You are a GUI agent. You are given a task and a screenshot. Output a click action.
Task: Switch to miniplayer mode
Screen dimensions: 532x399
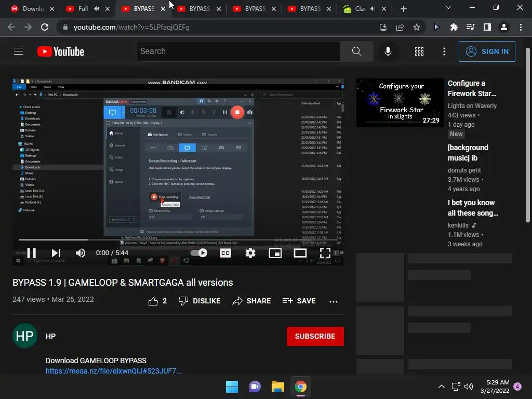pyautogui.click(x=275, y=253)
